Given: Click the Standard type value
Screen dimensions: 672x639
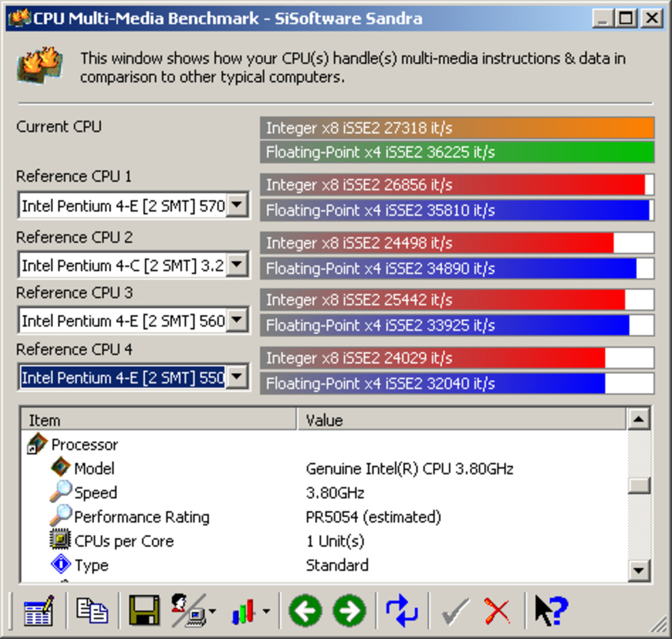Looking at the screenshot, I should coord(337,566).
